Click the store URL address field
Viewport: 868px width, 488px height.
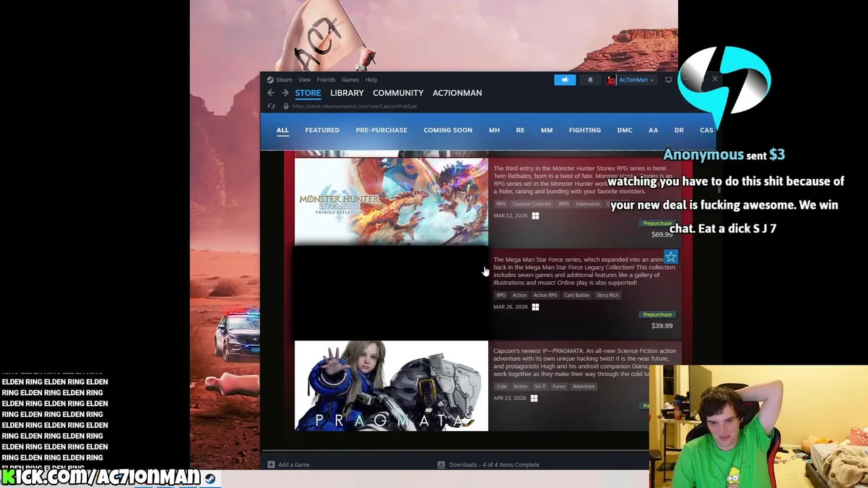click(354, 106)
